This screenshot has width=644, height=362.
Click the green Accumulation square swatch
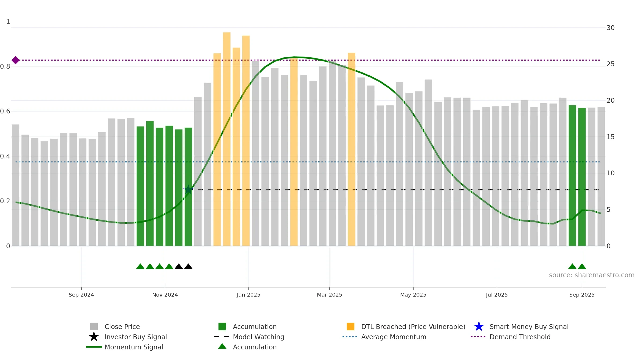tap(222, 326)
